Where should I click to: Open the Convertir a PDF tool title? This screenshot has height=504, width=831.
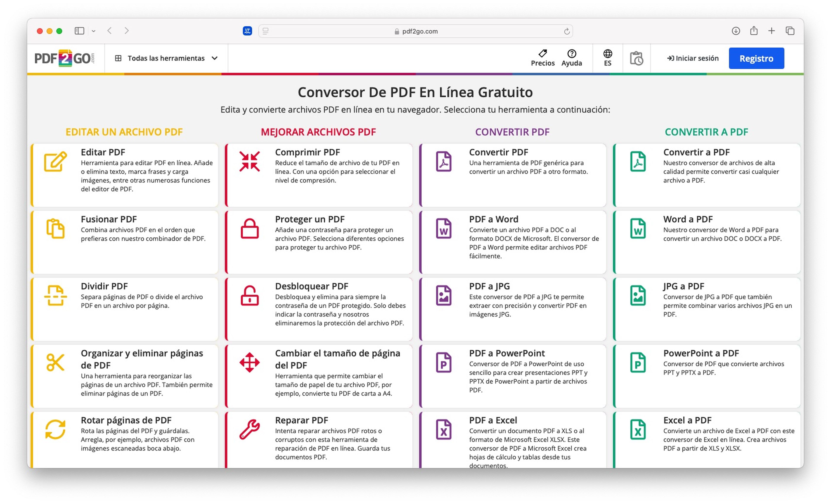tap(696, 152)
